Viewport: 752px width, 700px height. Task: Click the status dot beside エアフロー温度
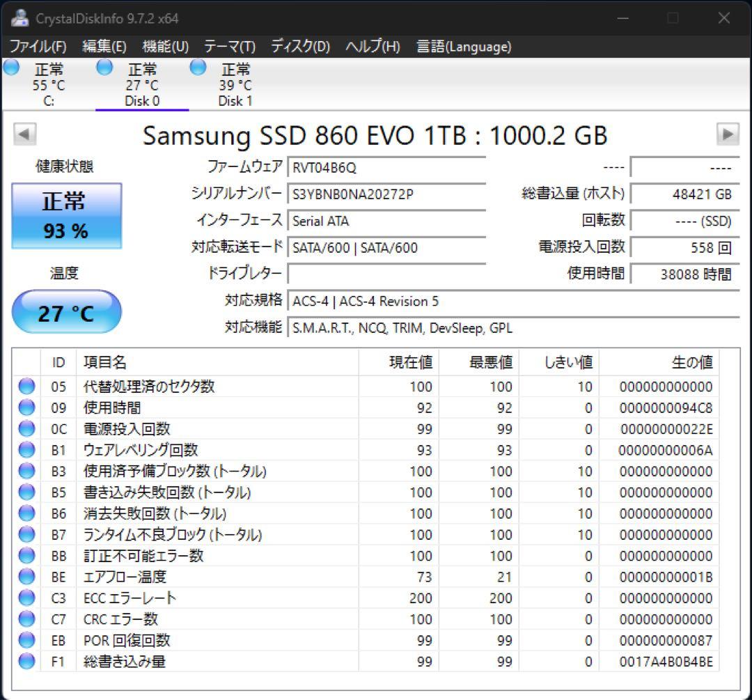click(x=25, y=577)
